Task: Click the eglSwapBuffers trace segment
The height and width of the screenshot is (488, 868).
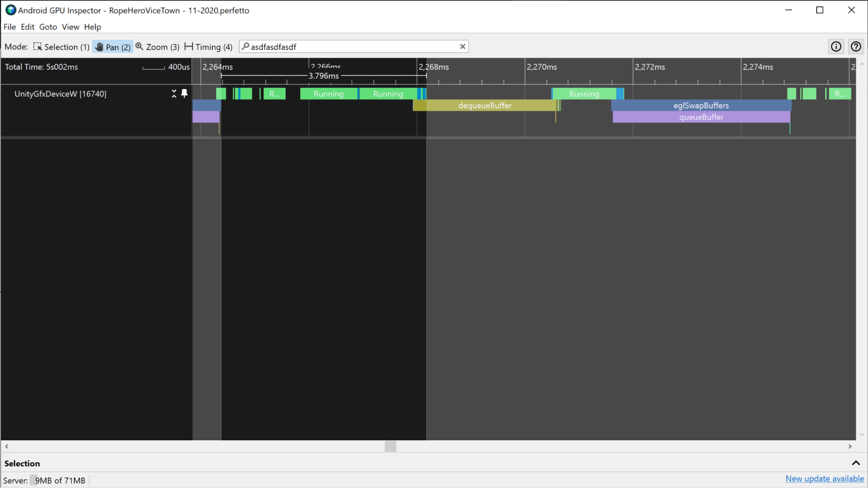Action: click(x=702, y=105)
